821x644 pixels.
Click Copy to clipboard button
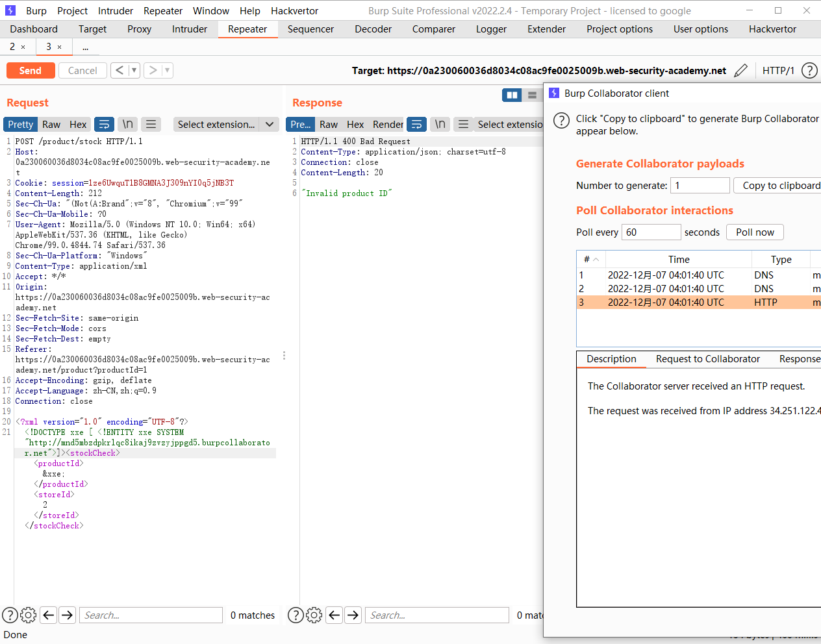pos(777,185)
